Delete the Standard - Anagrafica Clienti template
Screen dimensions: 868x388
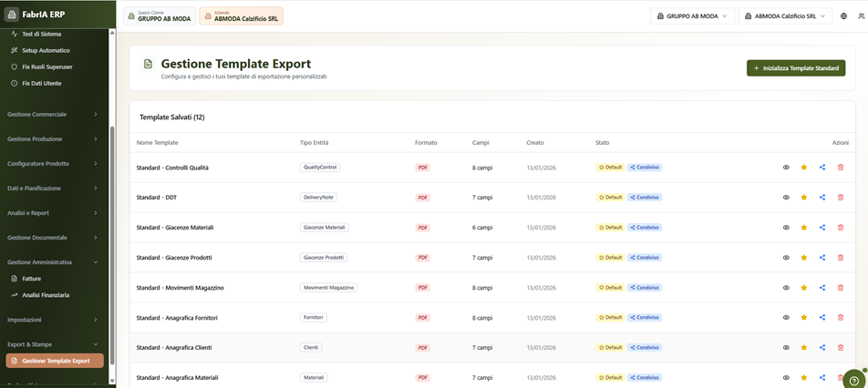pos(841,348)
